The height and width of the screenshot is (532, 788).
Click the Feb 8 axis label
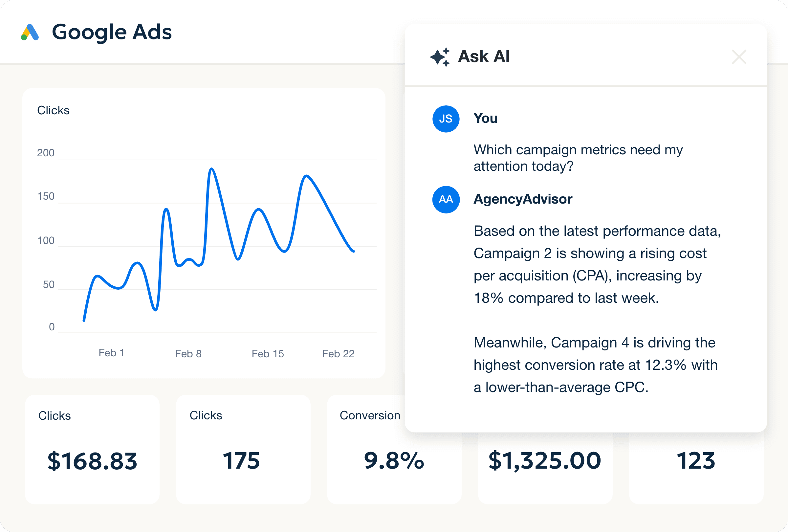tap(188, 353)
